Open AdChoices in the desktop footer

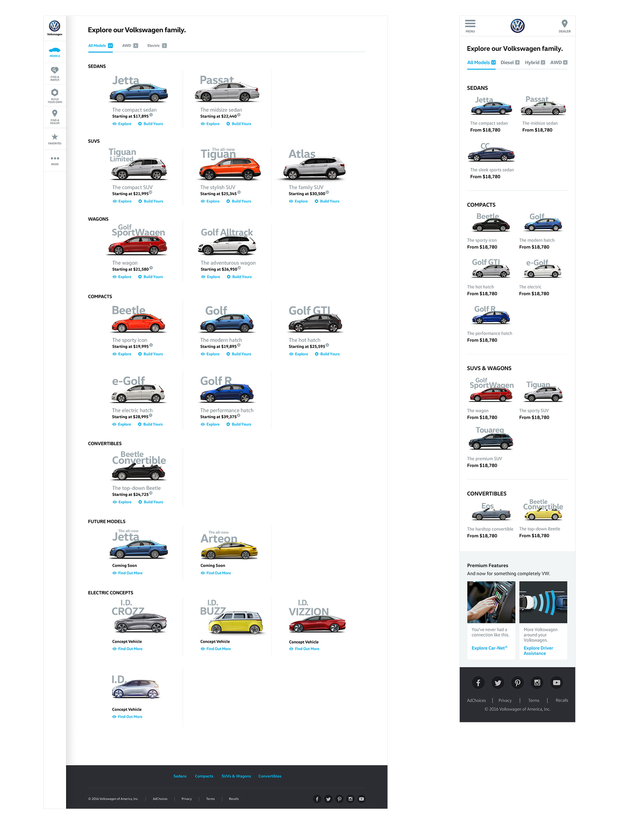tap(160, 799)
